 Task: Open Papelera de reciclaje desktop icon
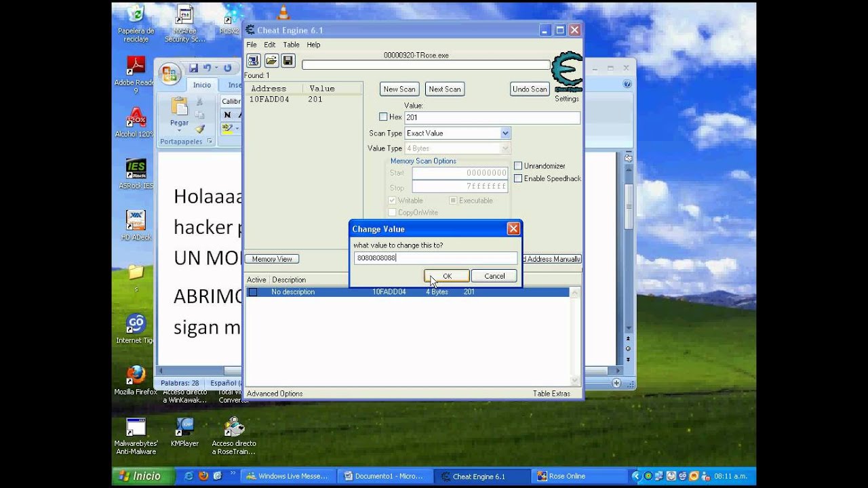136,24
